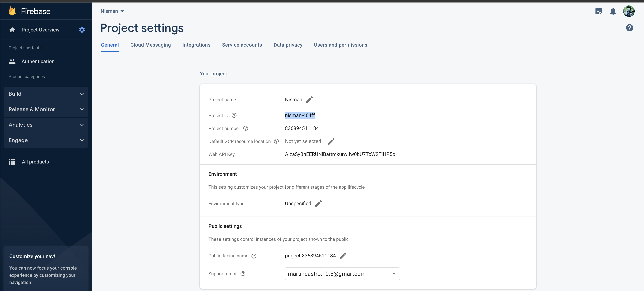Switch to the Cloud Messaging tab
Image resolution: width=644 pixels, height=291 pixels.
[151, 45]
